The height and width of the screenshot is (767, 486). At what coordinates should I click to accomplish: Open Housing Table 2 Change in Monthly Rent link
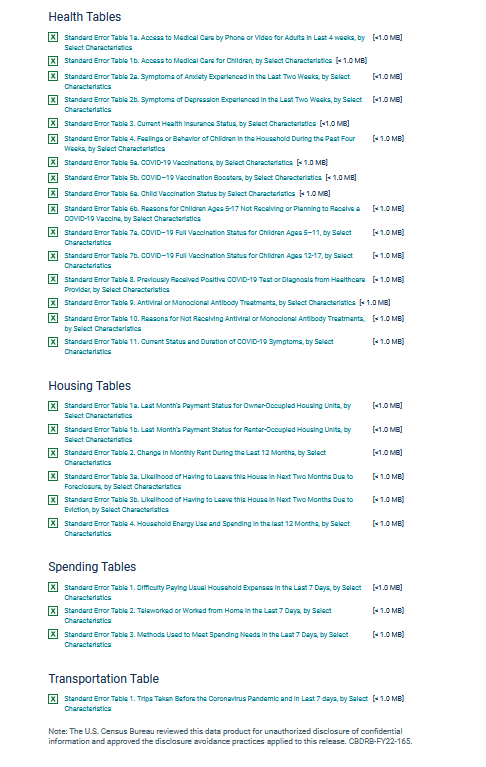tap(195, 458)
